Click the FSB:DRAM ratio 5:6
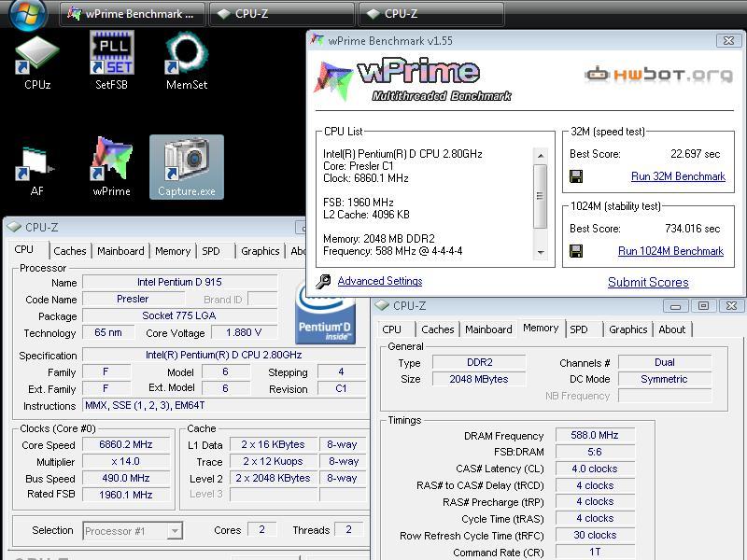The height and width of the screenshot is (560, 747). (595, 452)
